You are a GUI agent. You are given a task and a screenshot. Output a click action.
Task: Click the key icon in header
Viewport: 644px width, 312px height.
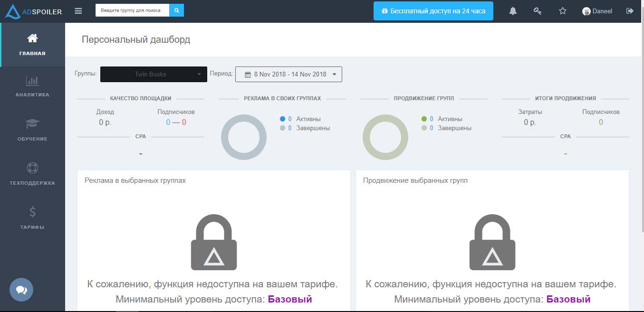538,11
